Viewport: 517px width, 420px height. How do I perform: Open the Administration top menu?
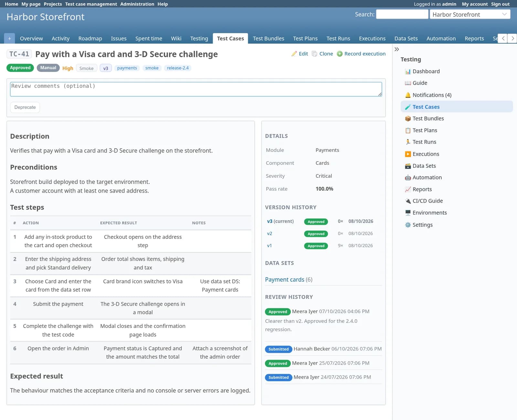(x=137, y=4)
